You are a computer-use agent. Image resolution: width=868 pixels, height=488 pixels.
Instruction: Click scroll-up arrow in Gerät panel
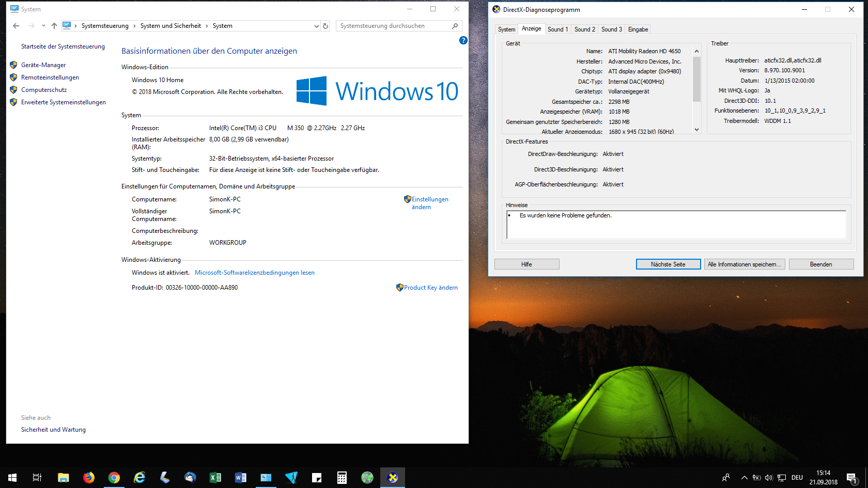pos(696,51)
